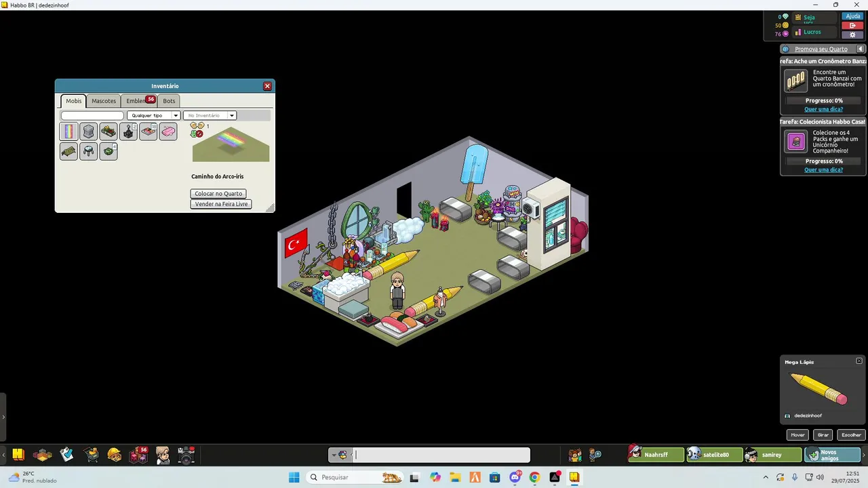
Task: Click the 'Novos amigos' button
Action: coord(832,455)
